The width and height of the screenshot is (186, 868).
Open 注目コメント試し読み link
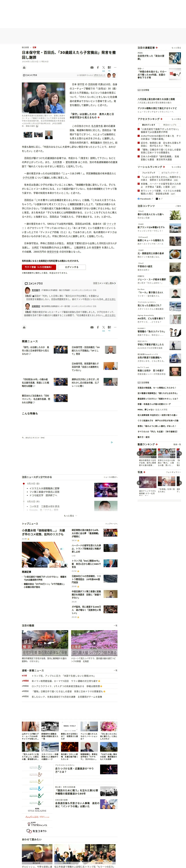[x=104, y=283]
